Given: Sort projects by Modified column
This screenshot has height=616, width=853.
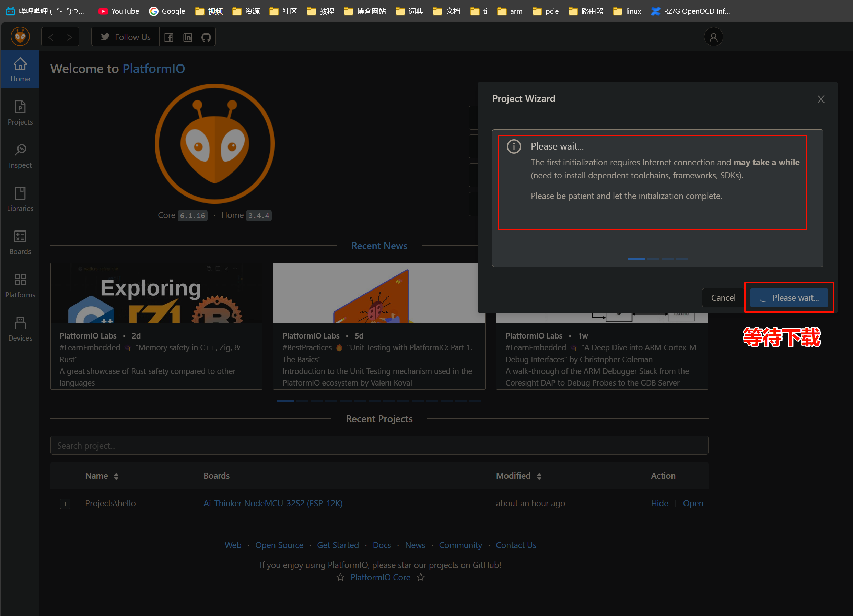Looking at the screenshot, I should click(539, 476).
